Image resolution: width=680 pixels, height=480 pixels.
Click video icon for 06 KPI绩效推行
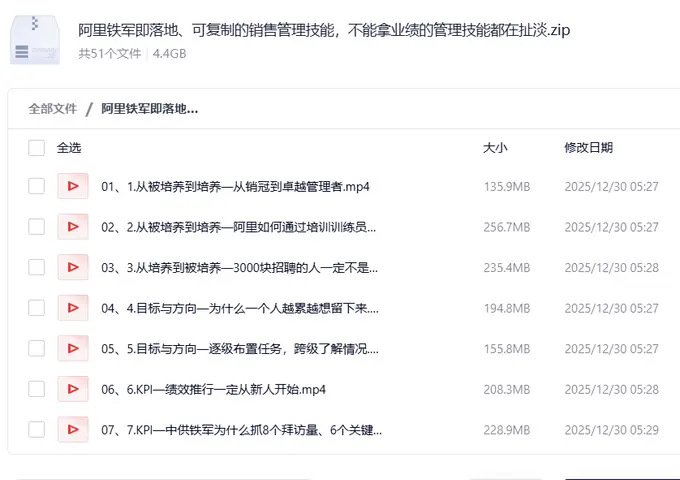(73, 389)
